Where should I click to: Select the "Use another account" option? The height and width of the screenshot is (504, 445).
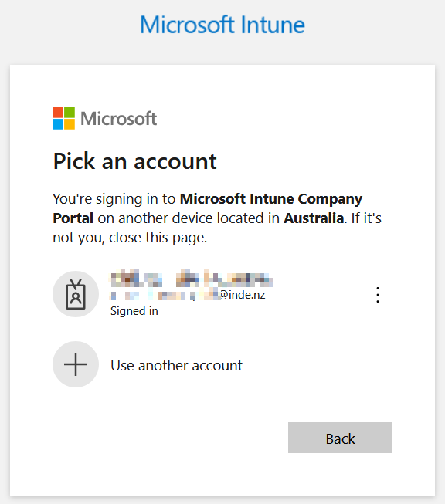coord(176,366)
